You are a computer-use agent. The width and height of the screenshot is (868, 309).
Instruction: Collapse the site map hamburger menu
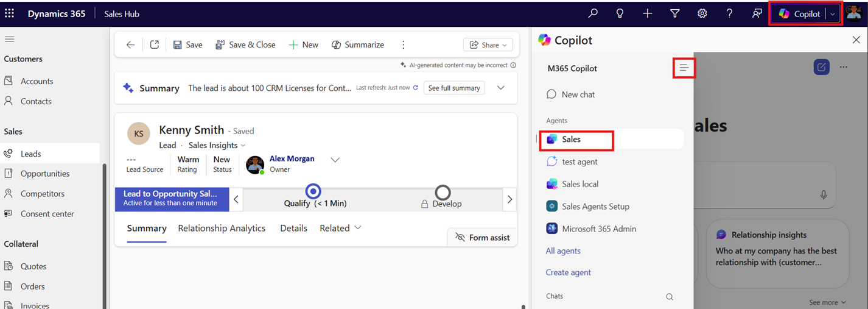pos(9,39)
